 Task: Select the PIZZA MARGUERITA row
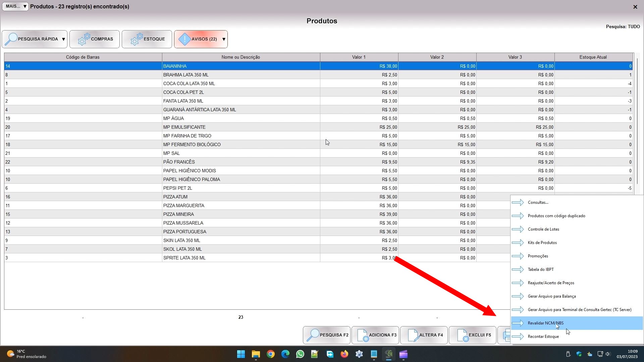pos(257,205)
